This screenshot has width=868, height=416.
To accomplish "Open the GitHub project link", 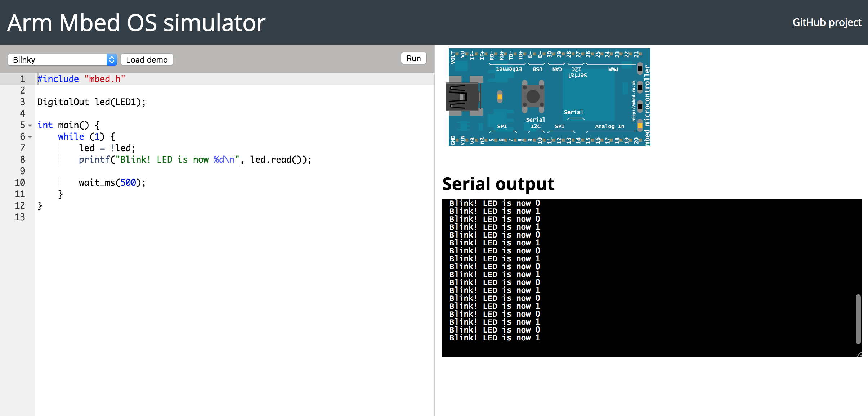I will pos(827,22).
